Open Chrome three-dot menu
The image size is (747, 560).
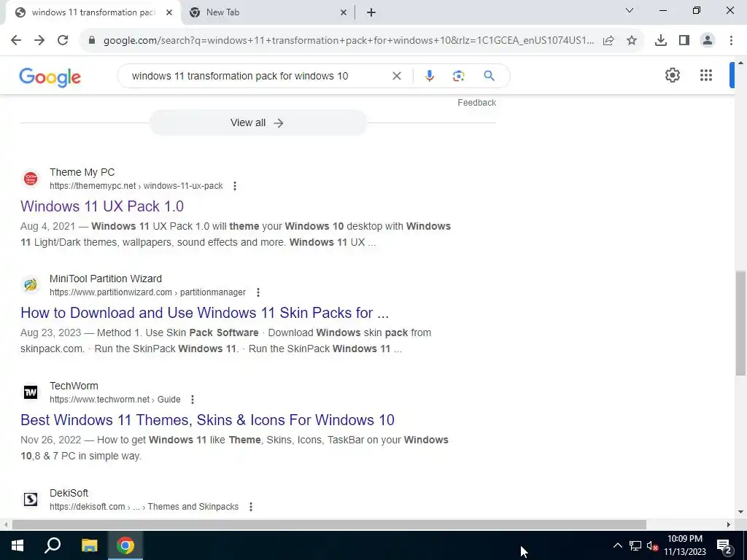coord(731,41)
